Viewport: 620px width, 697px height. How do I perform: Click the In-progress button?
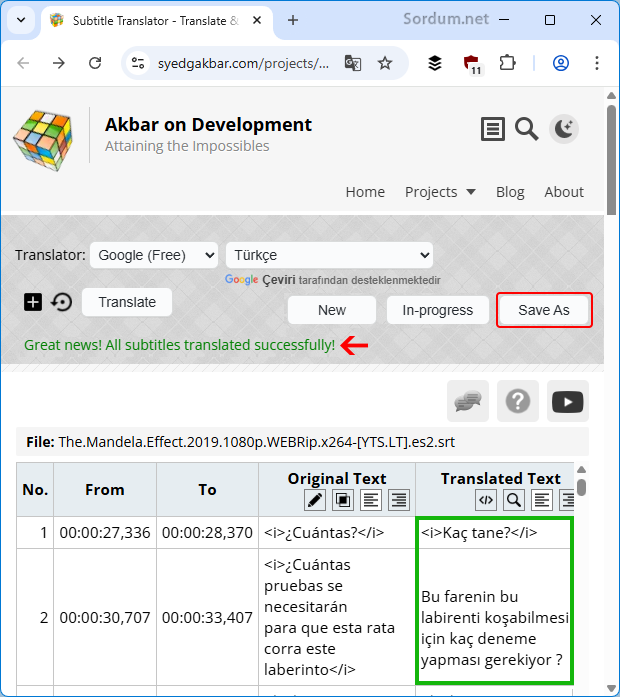pos(438,310)
